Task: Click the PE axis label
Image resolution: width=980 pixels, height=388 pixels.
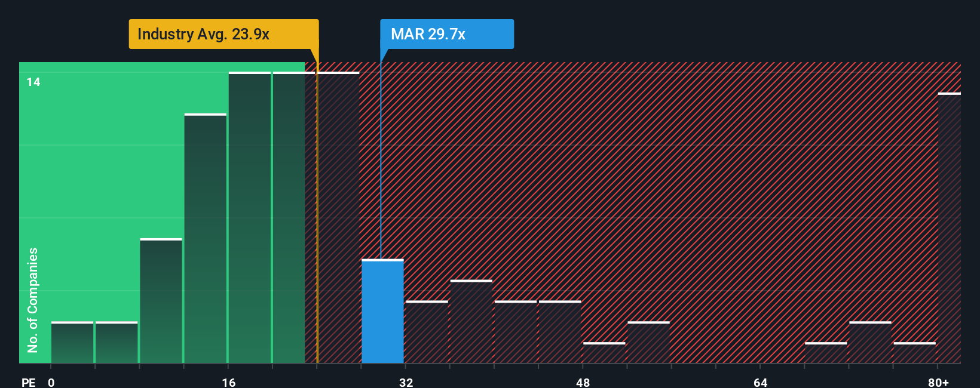Action: click(x=29, y=382)
